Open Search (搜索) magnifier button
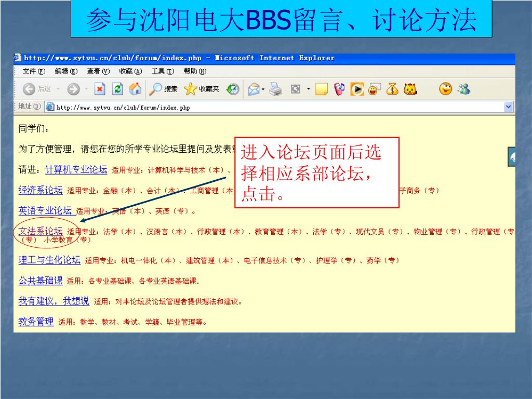This screenshot has height=399, width=532. point(163,89)
